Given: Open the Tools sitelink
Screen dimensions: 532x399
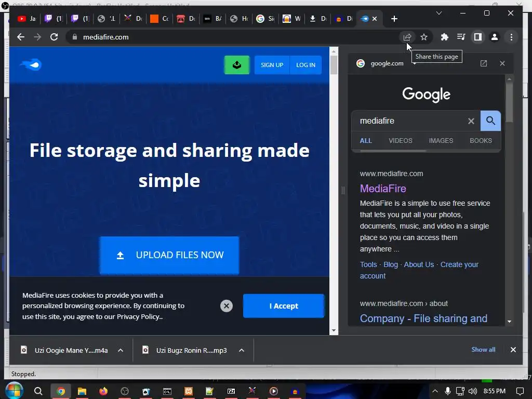Looking at the screenshot, I should pos(368,264).
